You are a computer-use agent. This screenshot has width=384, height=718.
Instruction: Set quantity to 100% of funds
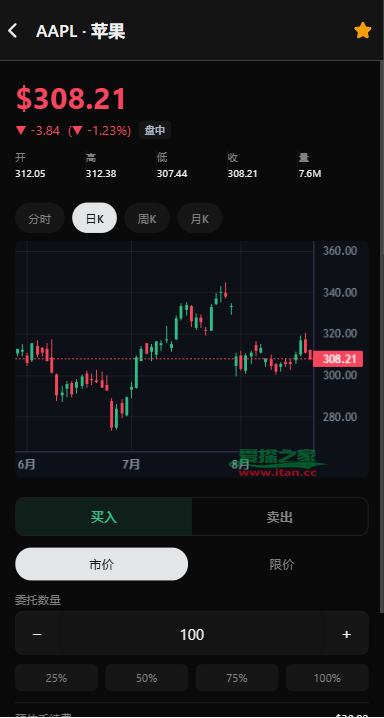pos(327,678)
